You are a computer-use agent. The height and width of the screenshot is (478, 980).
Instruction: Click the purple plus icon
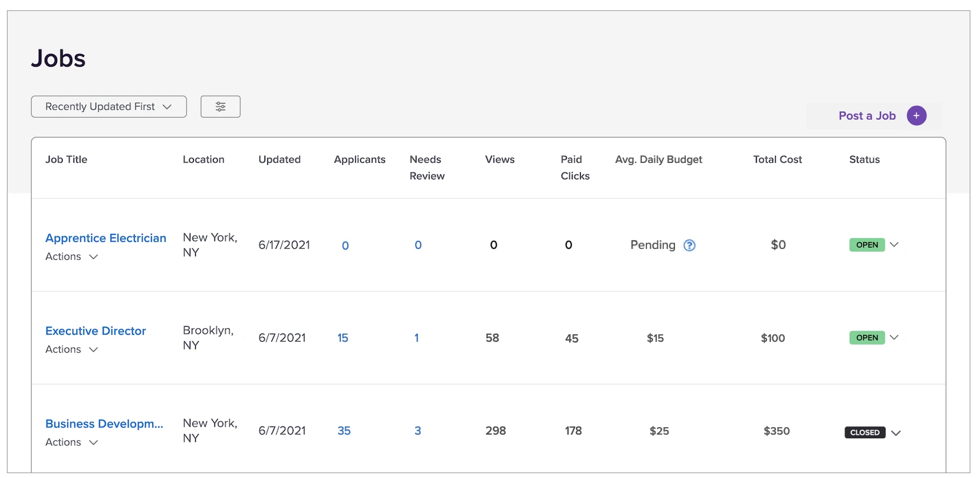click(916, 116)
